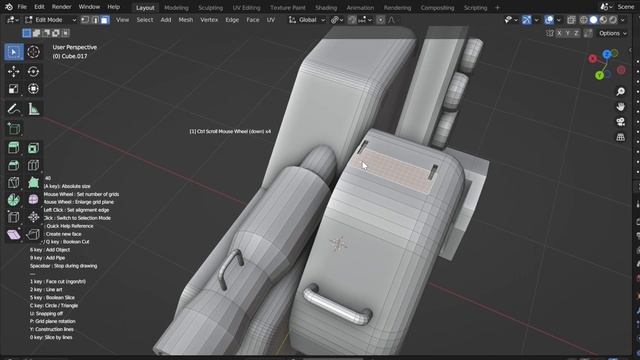Expand the Options dropdown
Image resolution: width=640 pixels, height=360 pixels.
click(x=613, y=33)
